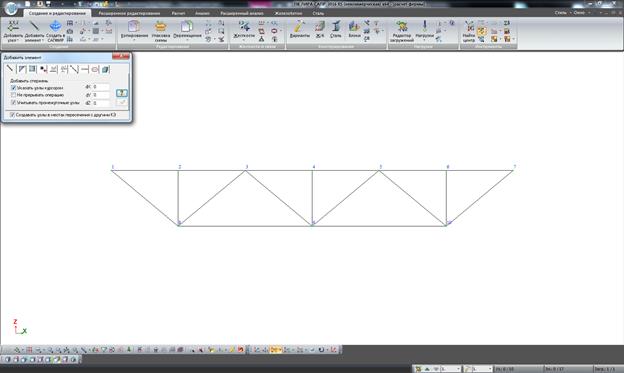624x373 pixels.
Task: Click the help question-mark button in the dialog
Action: (x=122, y=93)
